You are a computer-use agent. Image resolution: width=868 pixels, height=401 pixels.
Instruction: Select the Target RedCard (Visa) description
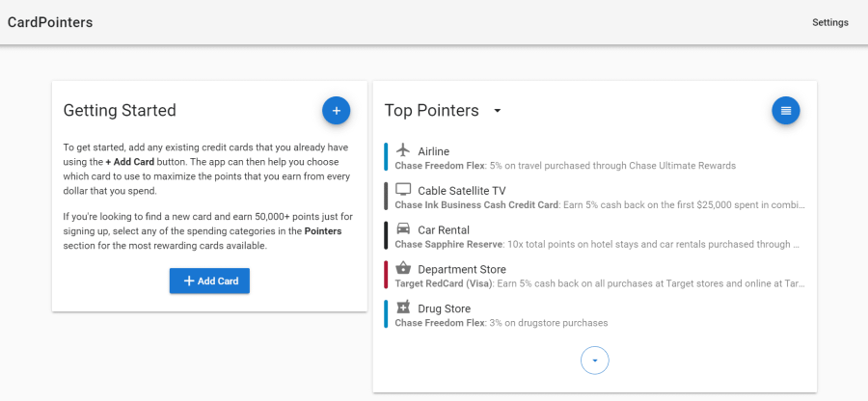point(600,283)
